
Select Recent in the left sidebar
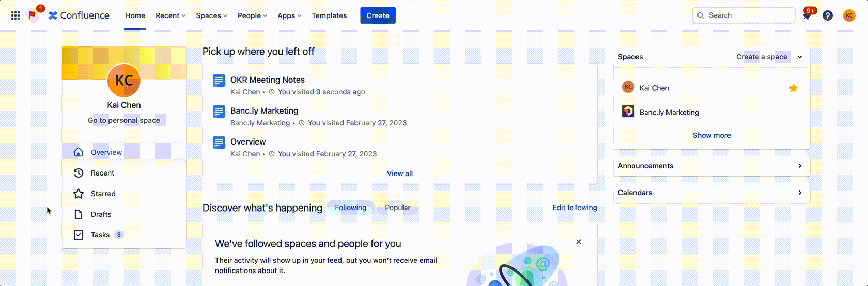124,173
